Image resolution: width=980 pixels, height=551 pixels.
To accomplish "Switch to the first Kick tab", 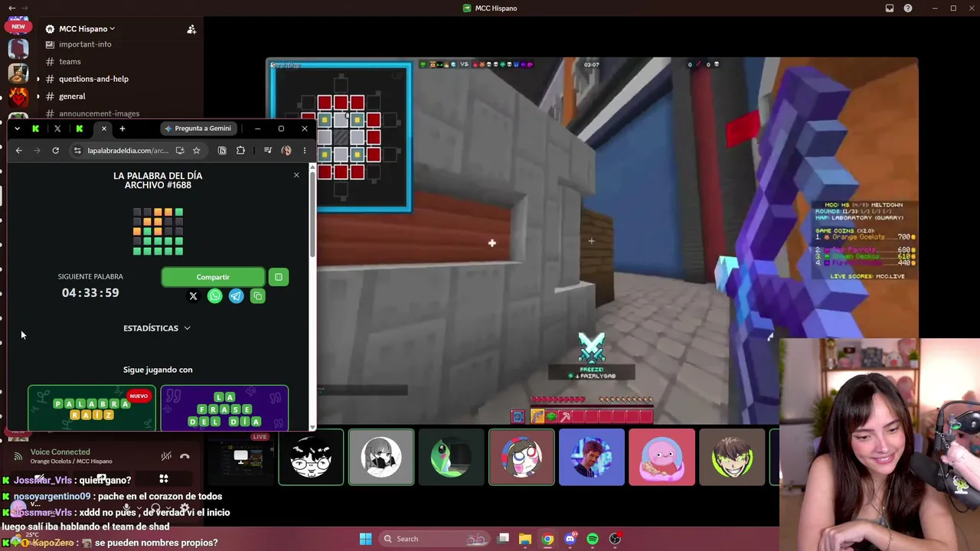I will click(35, 129).
